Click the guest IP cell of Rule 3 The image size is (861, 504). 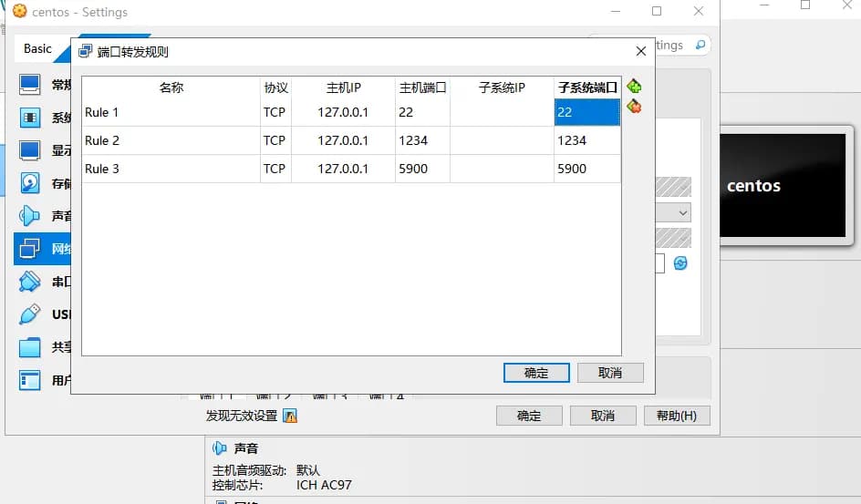[502, 169]
